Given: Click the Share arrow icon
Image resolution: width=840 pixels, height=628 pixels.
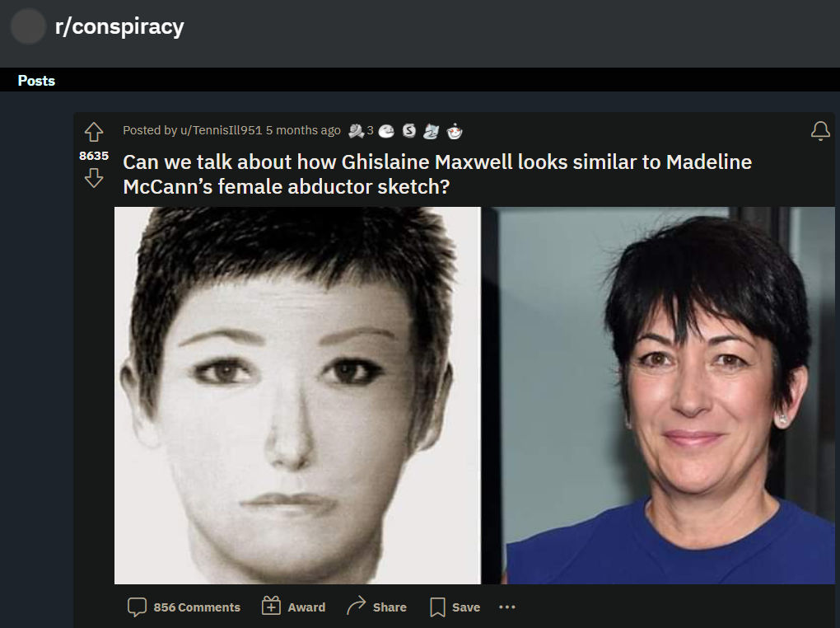Looking at the screenshot, I should click(x=357, y=606).
